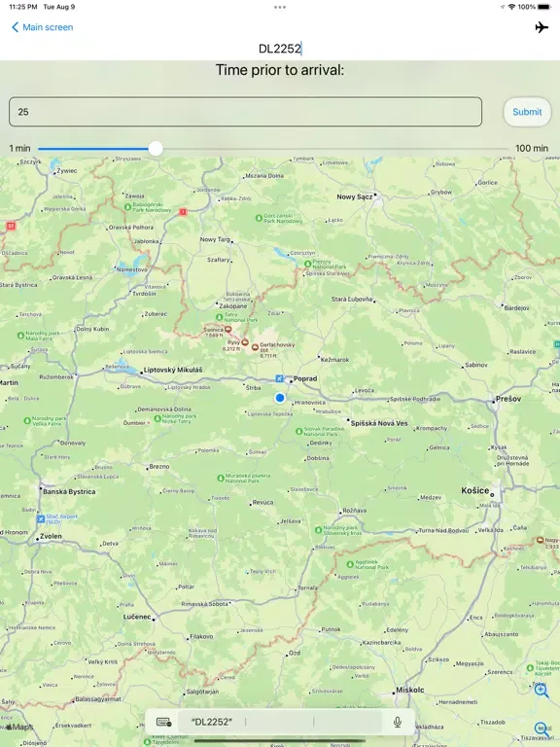Image resolution: width=560 pixels, height=747 pixels.
Task: Tap the Rožňava town label
Action: click(x=355, y=511)
